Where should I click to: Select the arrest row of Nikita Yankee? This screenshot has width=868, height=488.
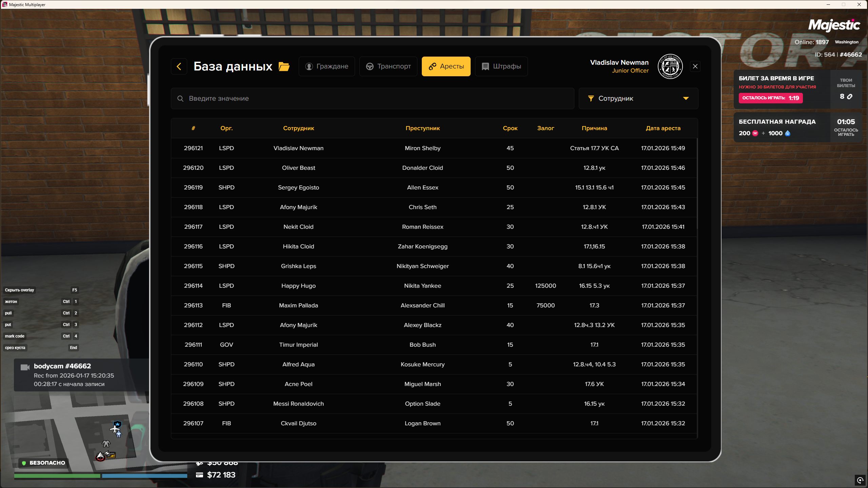(422, 286)
